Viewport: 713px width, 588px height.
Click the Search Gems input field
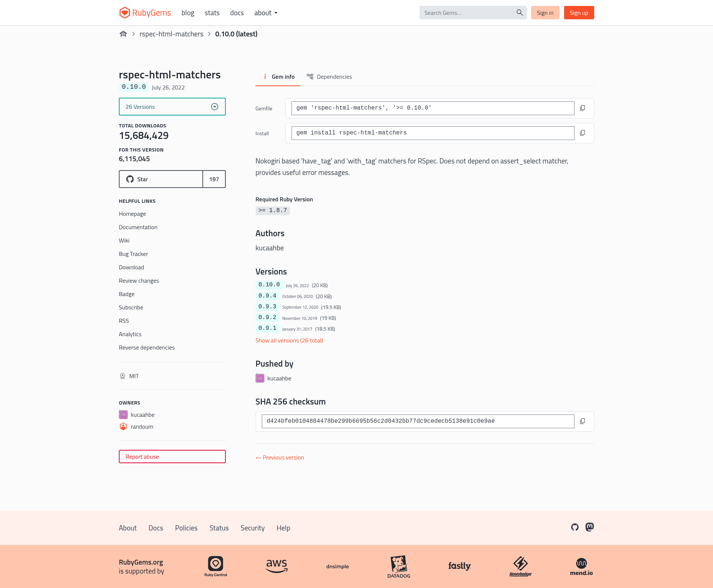(466, 13)
